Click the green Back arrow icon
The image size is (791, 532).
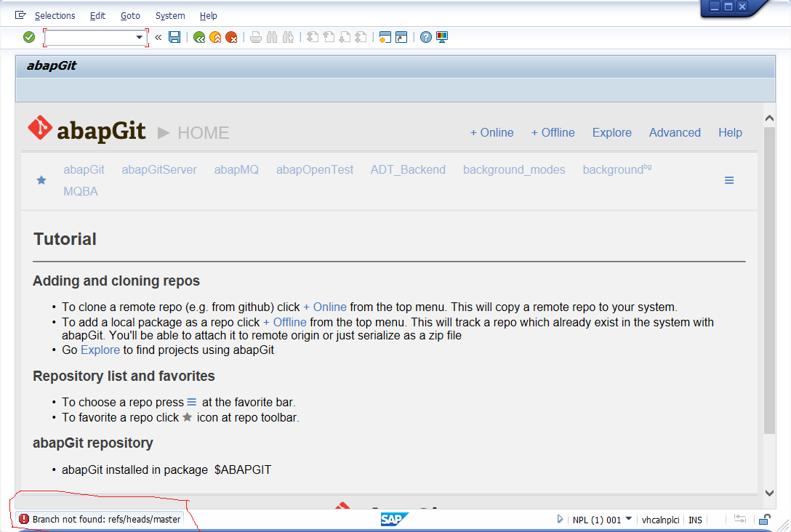(x=199, y=37)
